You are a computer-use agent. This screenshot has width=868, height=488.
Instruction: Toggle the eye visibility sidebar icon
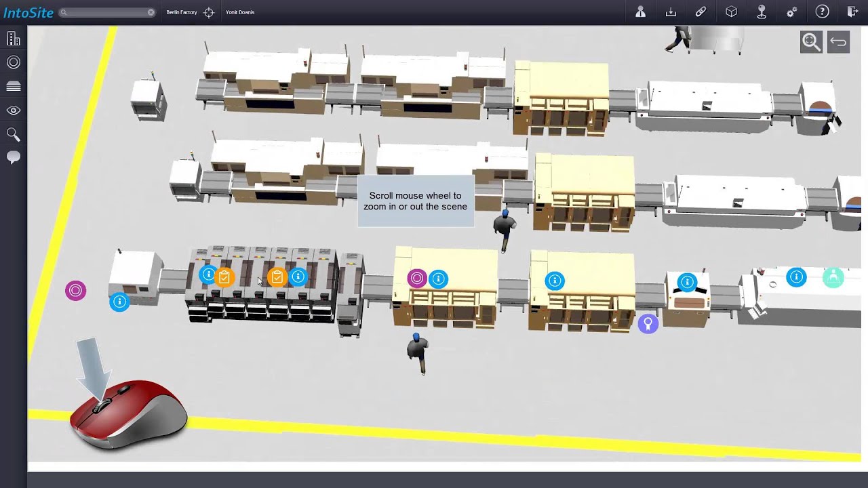pyautogui.click(x=13, y=110)
